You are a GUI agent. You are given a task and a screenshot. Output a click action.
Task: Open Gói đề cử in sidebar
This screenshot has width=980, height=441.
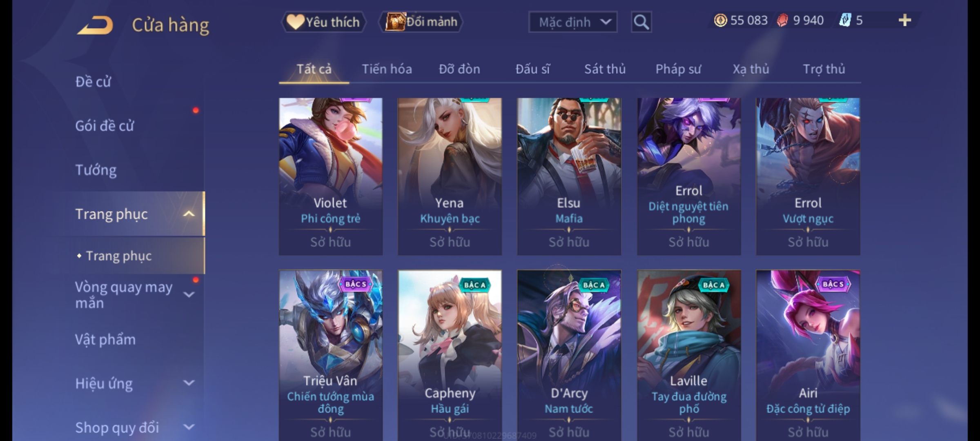click(x=105, y=126)
